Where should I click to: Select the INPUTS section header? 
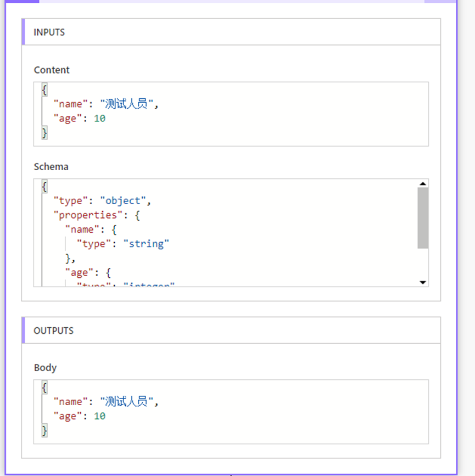pos(49,32)
